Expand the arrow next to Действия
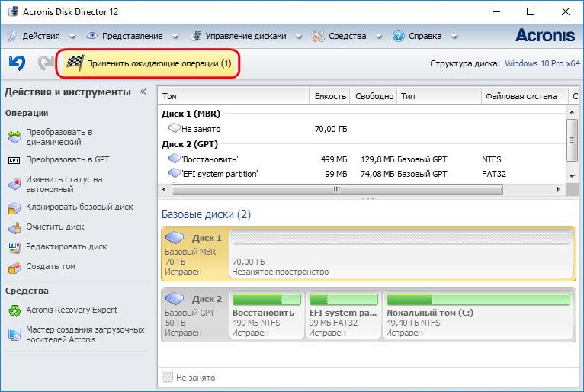 [72, 37]
